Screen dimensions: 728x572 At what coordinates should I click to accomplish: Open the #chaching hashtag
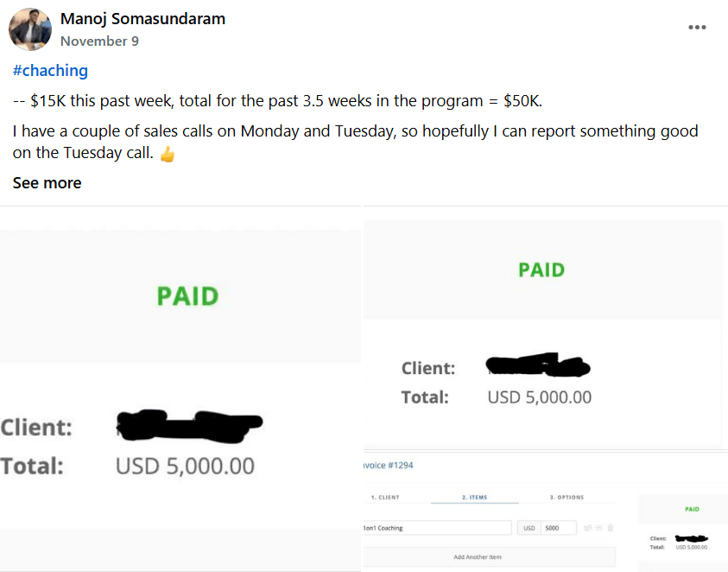50,71
